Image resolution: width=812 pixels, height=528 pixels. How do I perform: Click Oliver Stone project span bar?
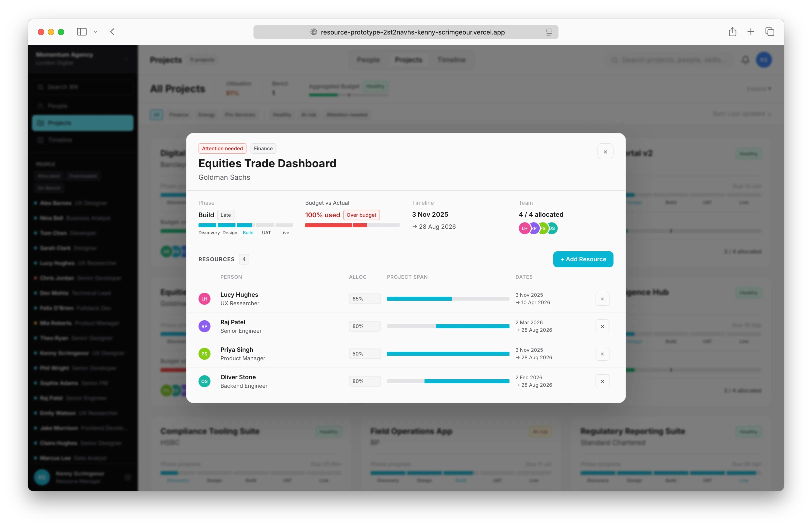click(x=448, y=381)
